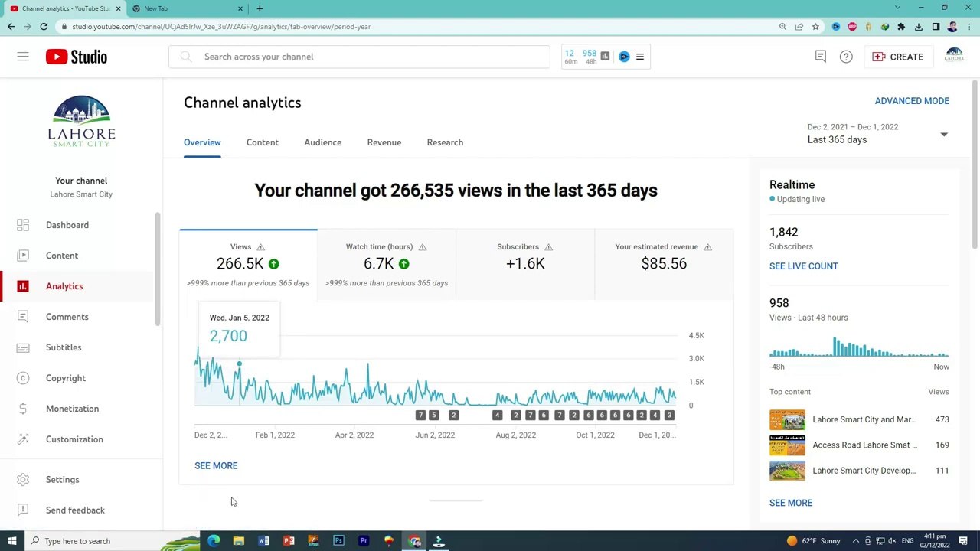Click the Send feedback icon
Image resolution: width=980 pixels, height=551 pixels.
[x=23, y=510]
